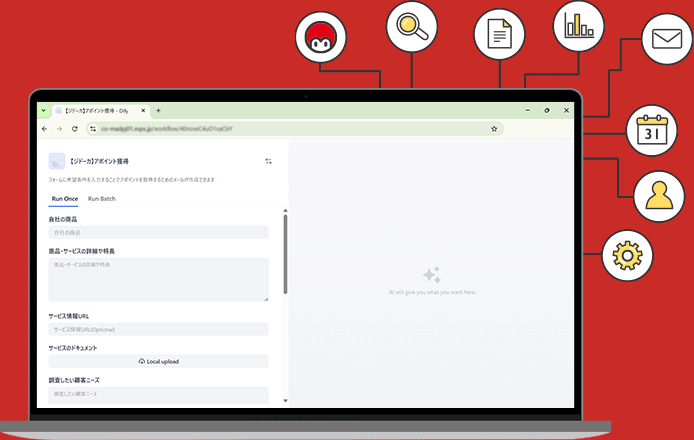Image resolution: width=694 pixels, height=440 pixels.
Task: Open a new browser tab
Action: coord(158,110)
